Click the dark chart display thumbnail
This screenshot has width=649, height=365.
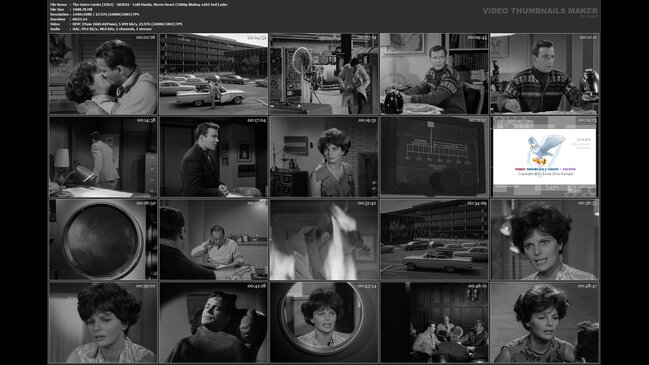point(435,157)
